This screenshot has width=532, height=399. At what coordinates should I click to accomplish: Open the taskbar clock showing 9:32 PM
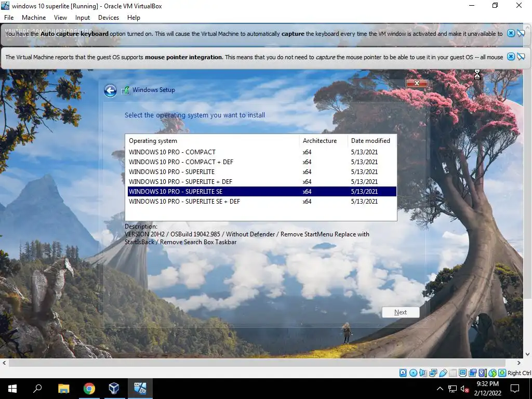coord(487,389)
